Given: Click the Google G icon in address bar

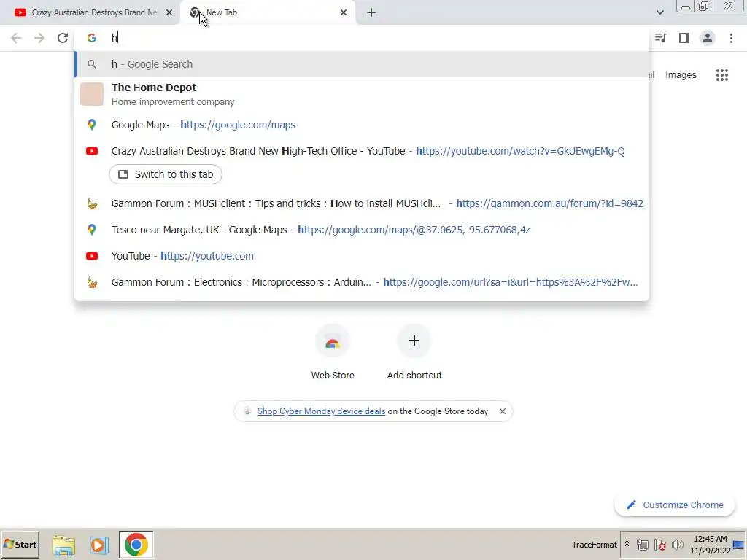Looking at the screenshot, I should pyautogui.click(x=91, y=38).
